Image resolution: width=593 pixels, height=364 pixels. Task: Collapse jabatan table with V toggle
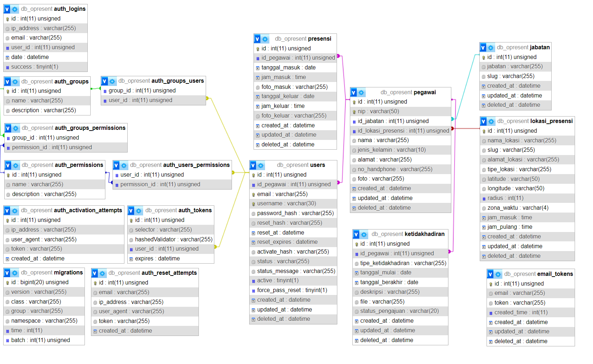(483, 47)
